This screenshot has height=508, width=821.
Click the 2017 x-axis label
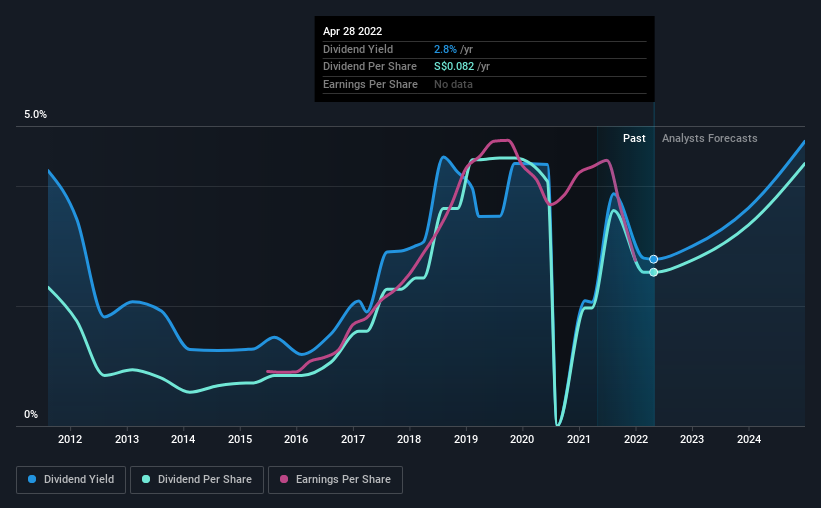coord(353,439)
